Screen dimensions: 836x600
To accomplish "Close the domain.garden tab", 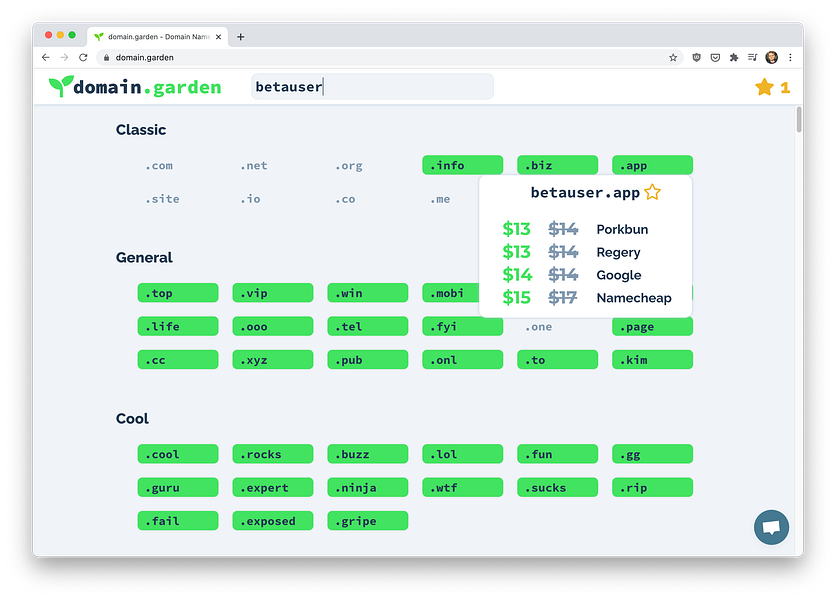I will (218, 37).
